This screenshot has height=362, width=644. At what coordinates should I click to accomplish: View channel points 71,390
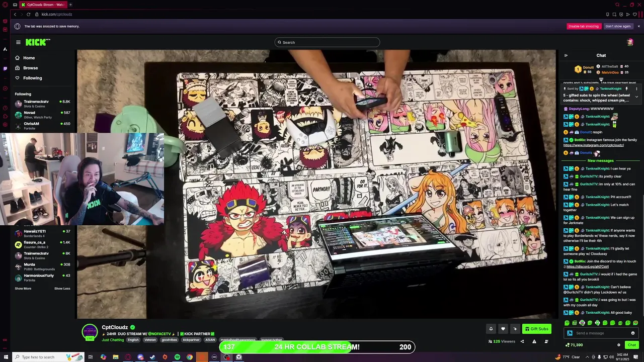point(574,345)
